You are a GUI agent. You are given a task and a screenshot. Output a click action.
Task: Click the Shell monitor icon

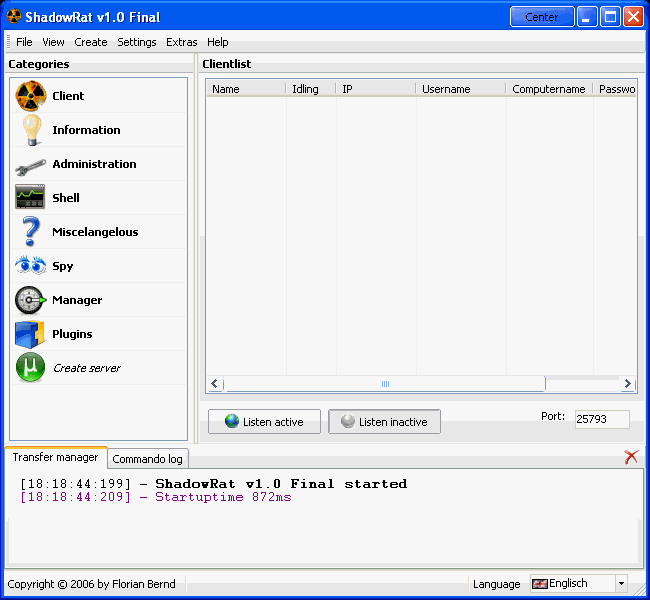click(30, 198)
